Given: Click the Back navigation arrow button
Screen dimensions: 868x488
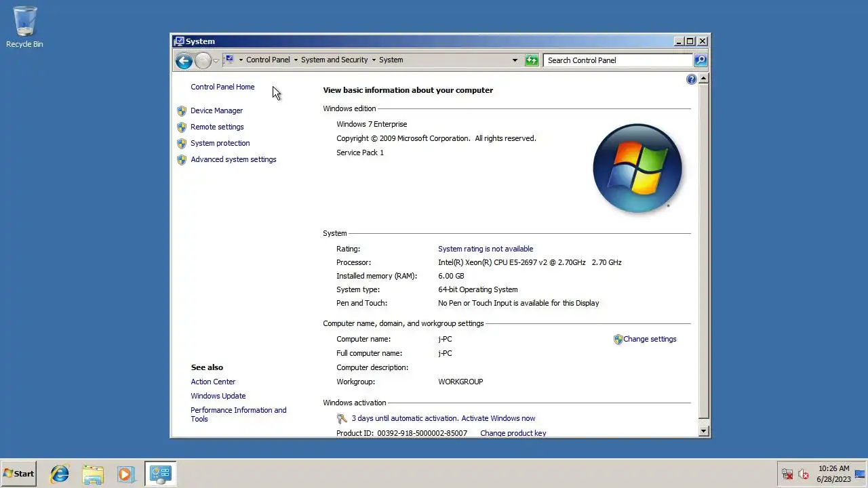Looking at the screenshot, I should [184, 60].
